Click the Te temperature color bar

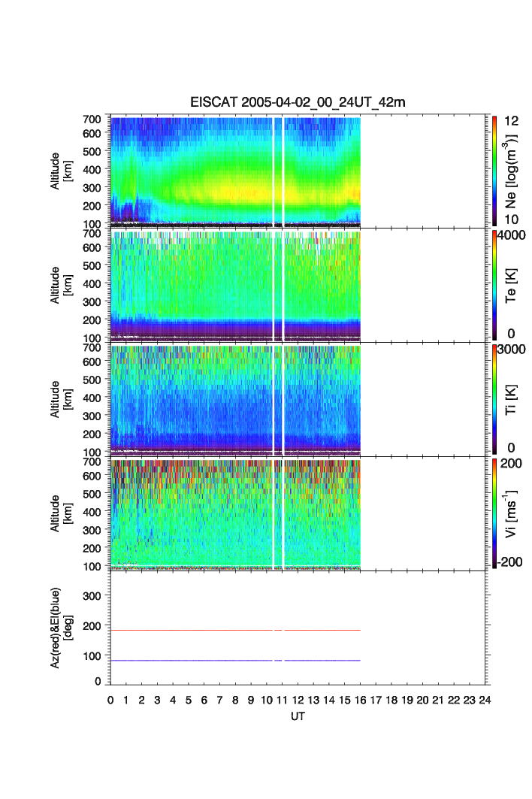[x=494, y=286]
